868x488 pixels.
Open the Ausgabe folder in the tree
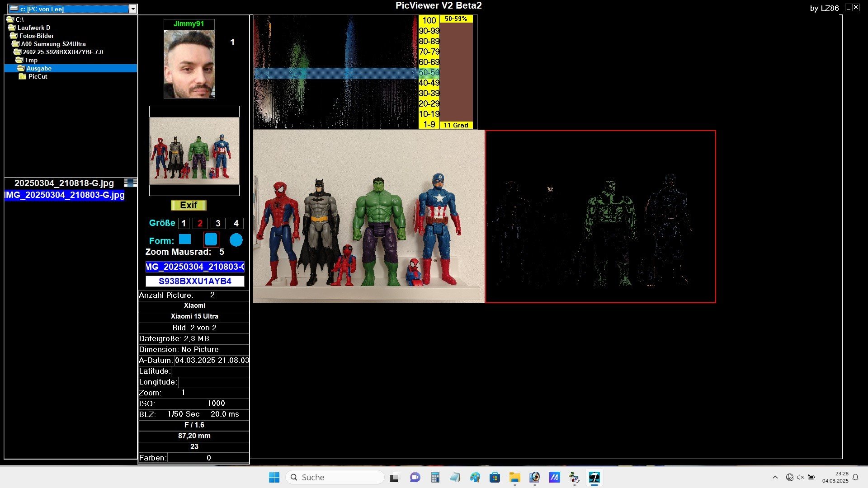[x=39, y=68]
